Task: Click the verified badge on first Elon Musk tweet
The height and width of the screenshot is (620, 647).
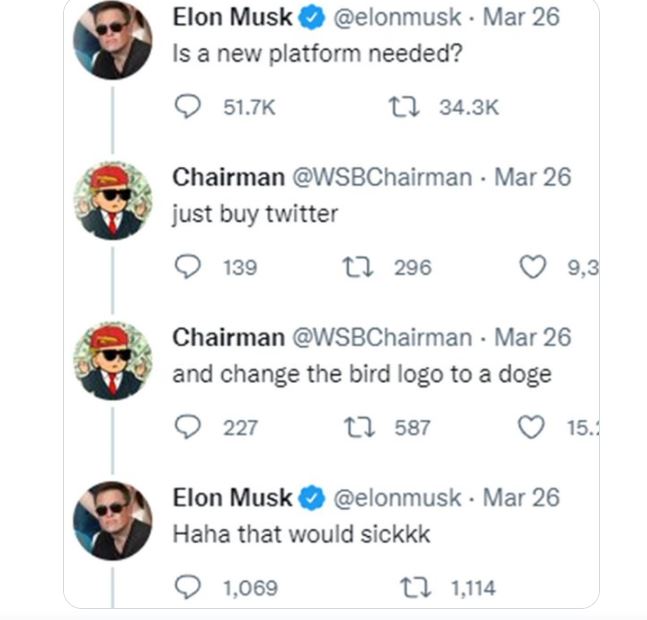Action: tap(312, 18)
